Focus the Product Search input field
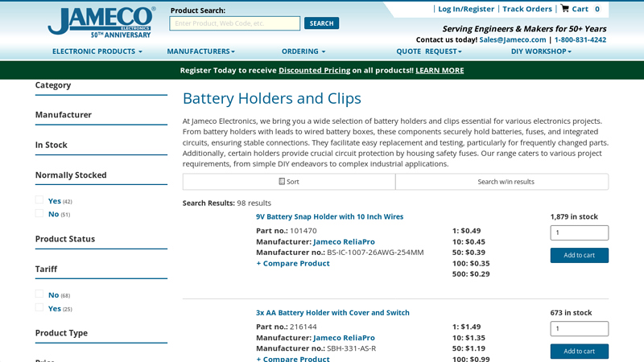The width and height of the screenshot is (644, 362). (x=234, y=23)
